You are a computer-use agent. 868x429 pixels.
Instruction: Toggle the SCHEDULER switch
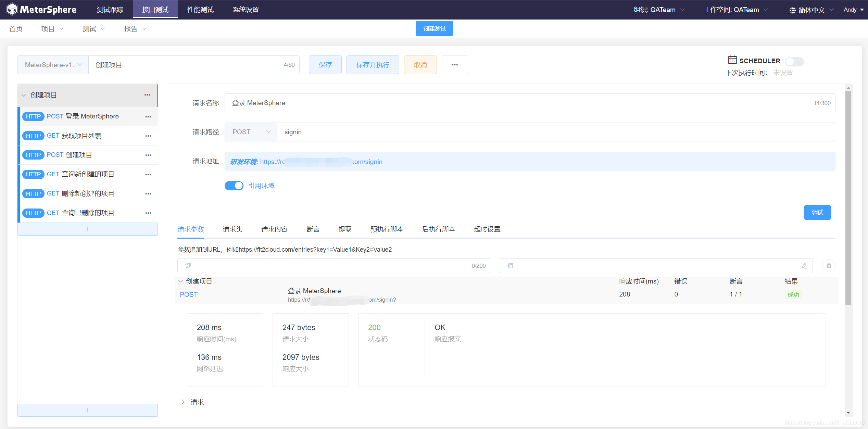click(x=794, y=61)
